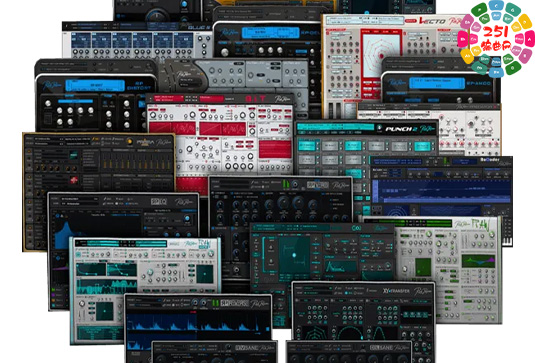Click the blue round knob in RP-EQ

[x=187, y=219]
